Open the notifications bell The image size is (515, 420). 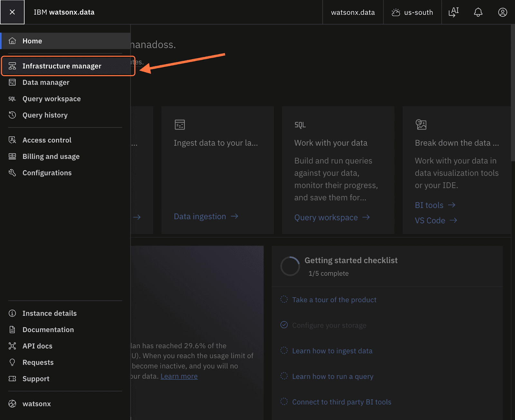click(478, 12)
